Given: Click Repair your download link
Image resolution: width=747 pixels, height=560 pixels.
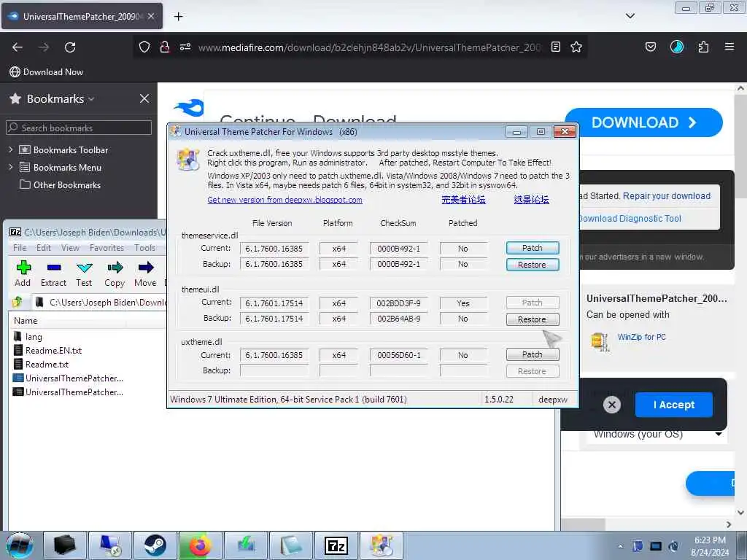Looking at the screenshot, I should [x=667, y=196].
